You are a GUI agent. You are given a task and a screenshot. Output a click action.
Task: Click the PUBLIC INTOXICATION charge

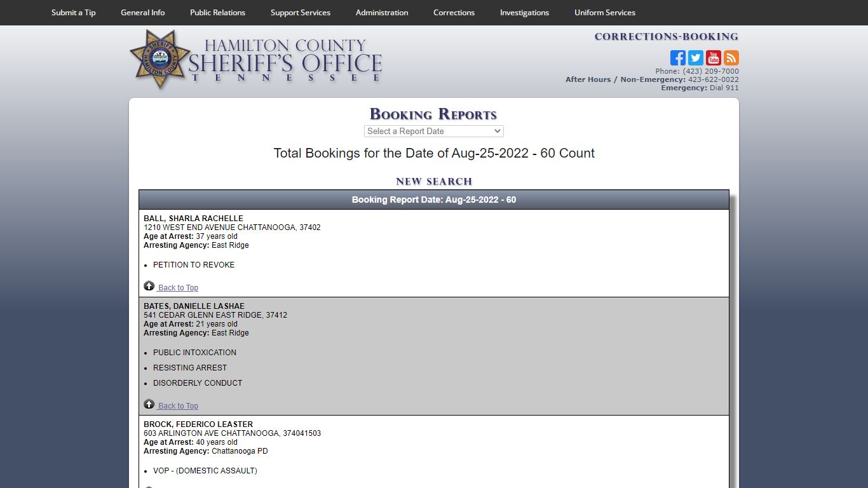tap(194, 353)
